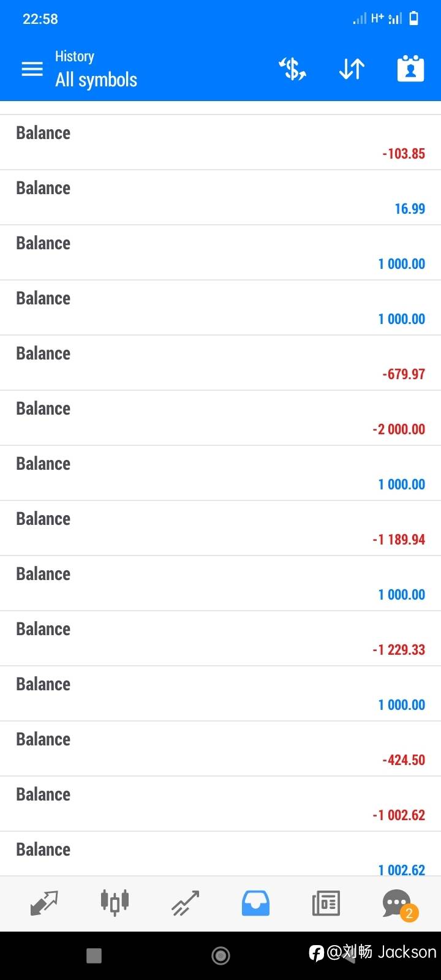Open the Trade tab with trend arrow

tap(185, 903)
